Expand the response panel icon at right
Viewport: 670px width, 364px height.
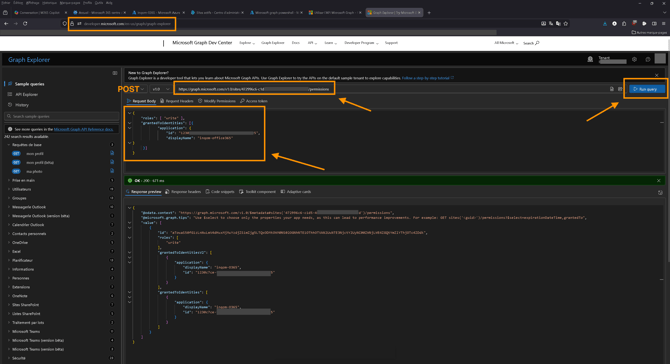click(660, 193)
